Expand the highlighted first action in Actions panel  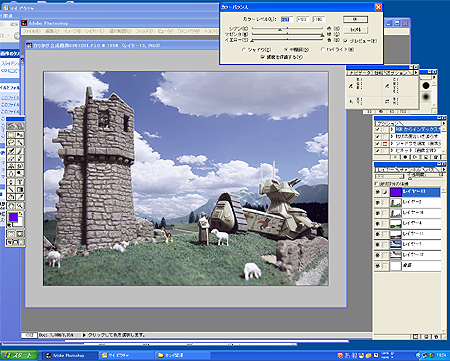coord(392,129)
